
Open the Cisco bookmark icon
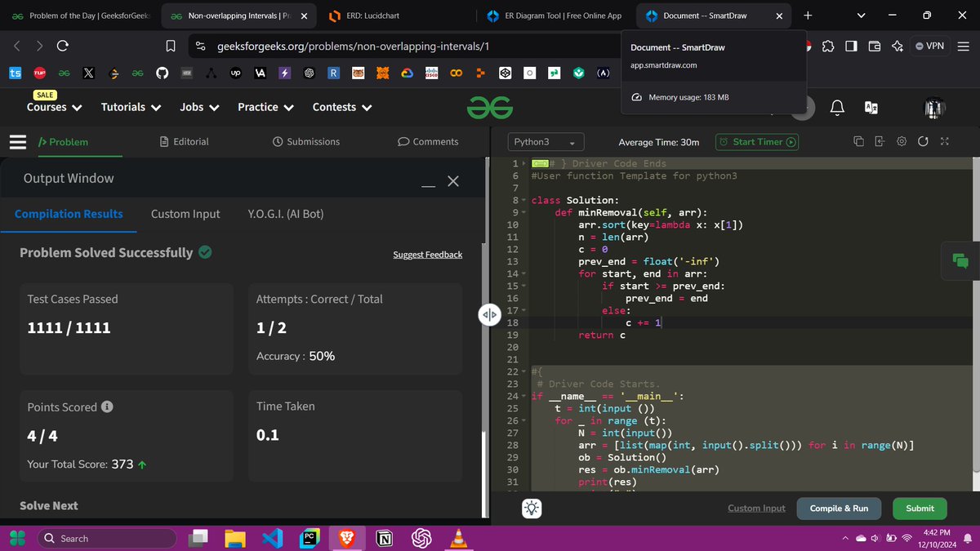click(432, 73)
